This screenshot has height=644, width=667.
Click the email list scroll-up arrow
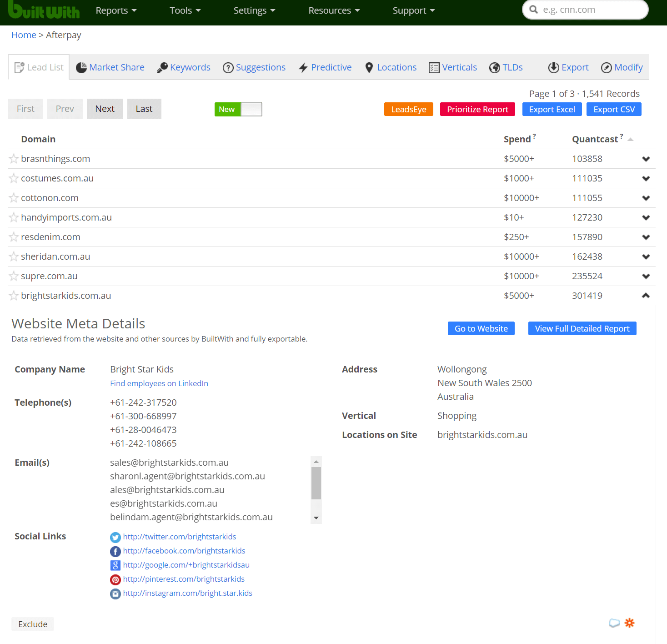316,462
